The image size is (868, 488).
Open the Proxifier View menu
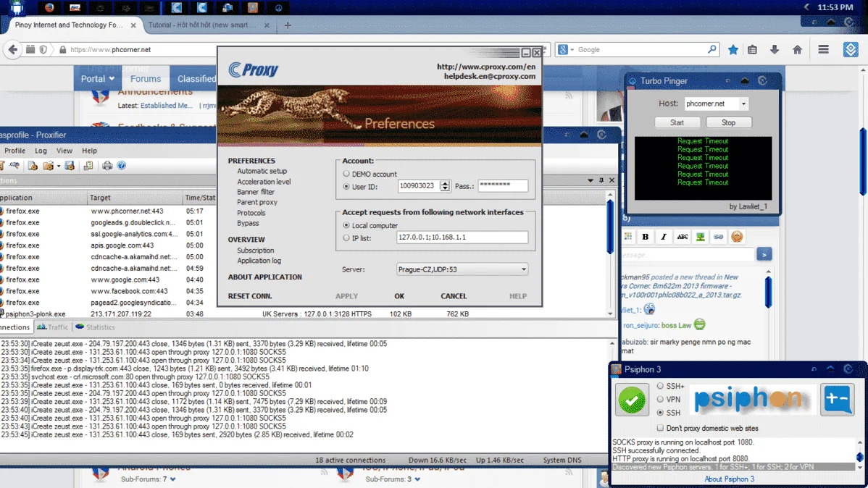pos(64,151)
